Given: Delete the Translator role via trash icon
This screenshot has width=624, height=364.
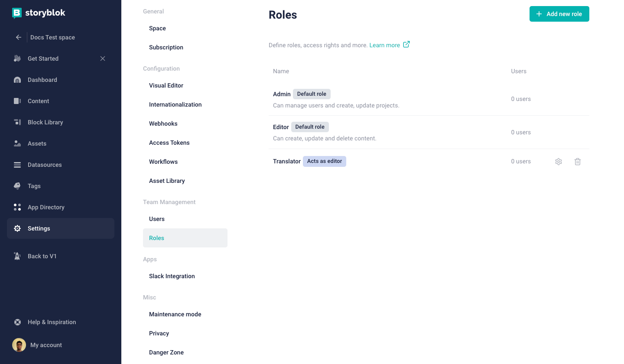Looking at the screenshot, I should [x=578, y=162].
